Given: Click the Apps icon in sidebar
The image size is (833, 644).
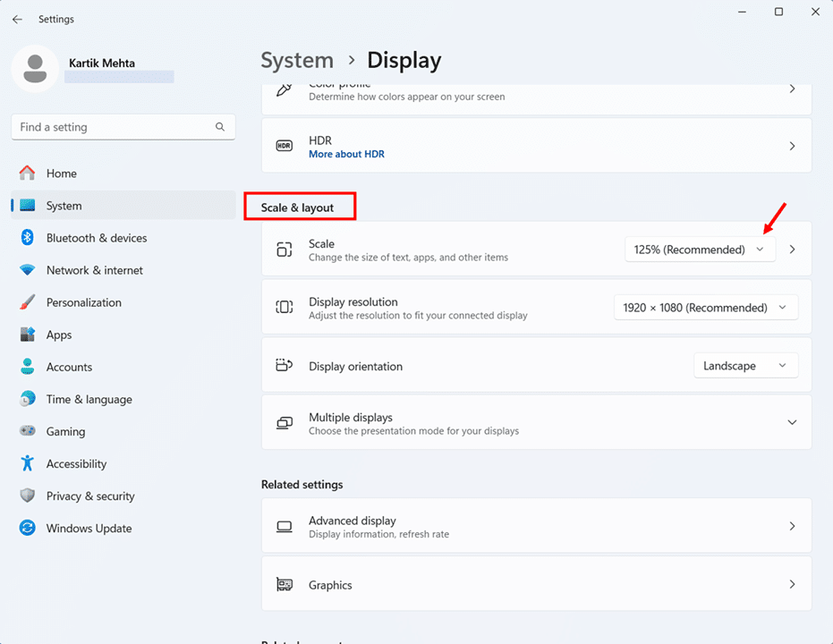Looking at the screenshot, I should coord(27,335).
